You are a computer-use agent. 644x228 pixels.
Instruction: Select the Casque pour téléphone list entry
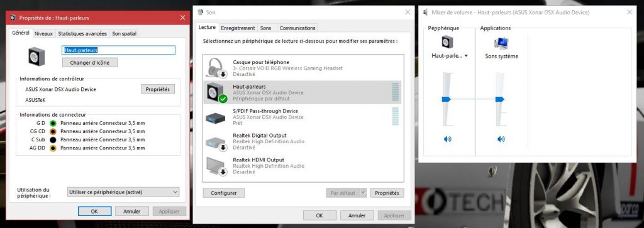point(303,68)
